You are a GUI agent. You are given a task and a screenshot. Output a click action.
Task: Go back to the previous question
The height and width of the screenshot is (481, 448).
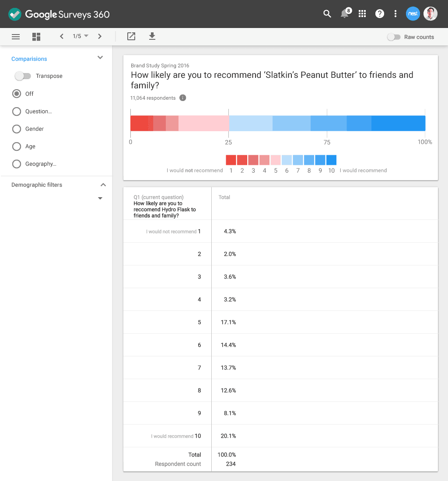(62, 37)
